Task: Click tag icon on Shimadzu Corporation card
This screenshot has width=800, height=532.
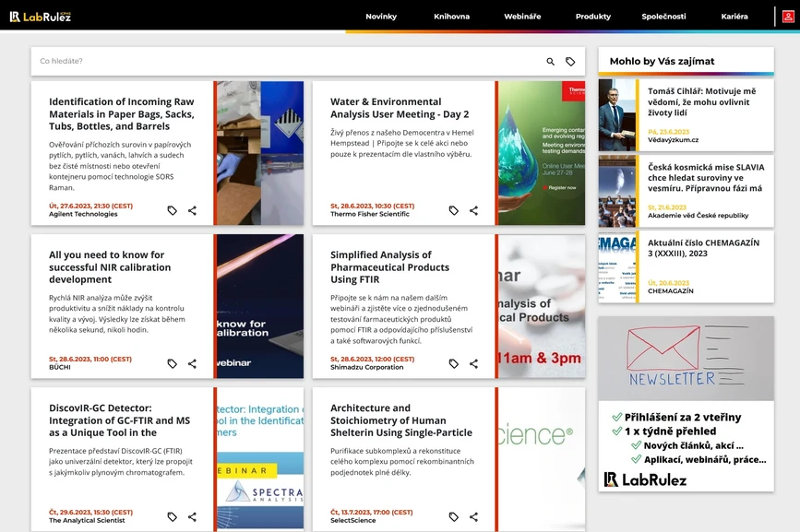Action: (454, 363)
